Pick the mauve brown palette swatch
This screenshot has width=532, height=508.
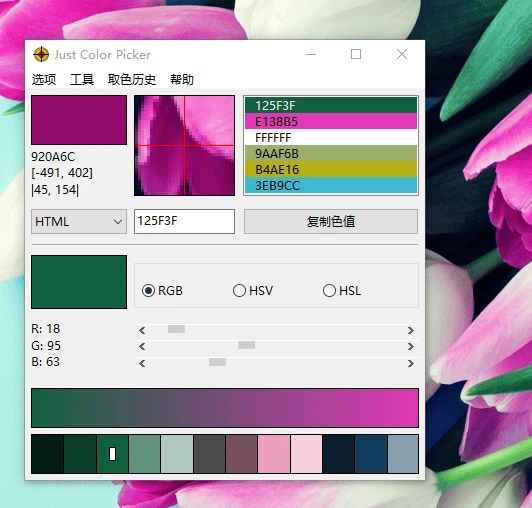click(x=241, y=454)
